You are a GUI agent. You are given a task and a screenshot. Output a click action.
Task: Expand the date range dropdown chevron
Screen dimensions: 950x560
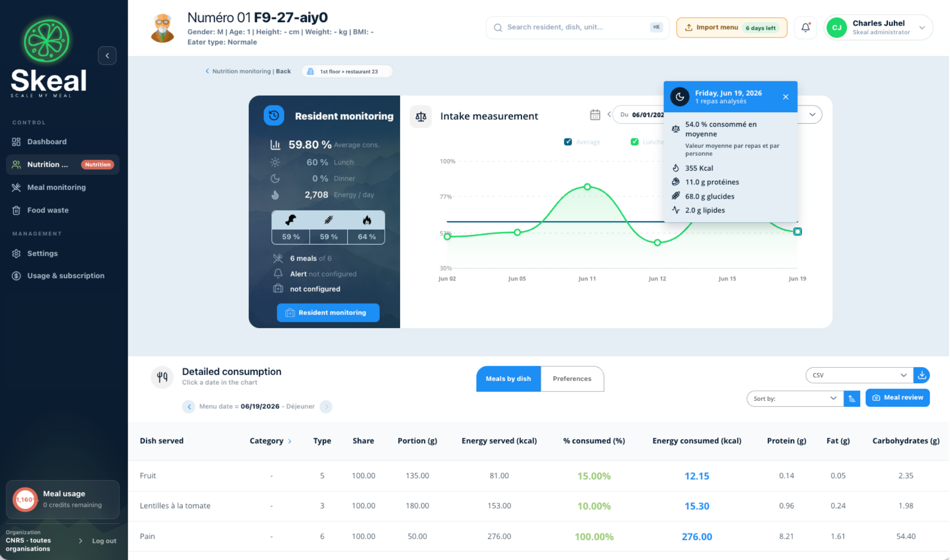[812, 114]
